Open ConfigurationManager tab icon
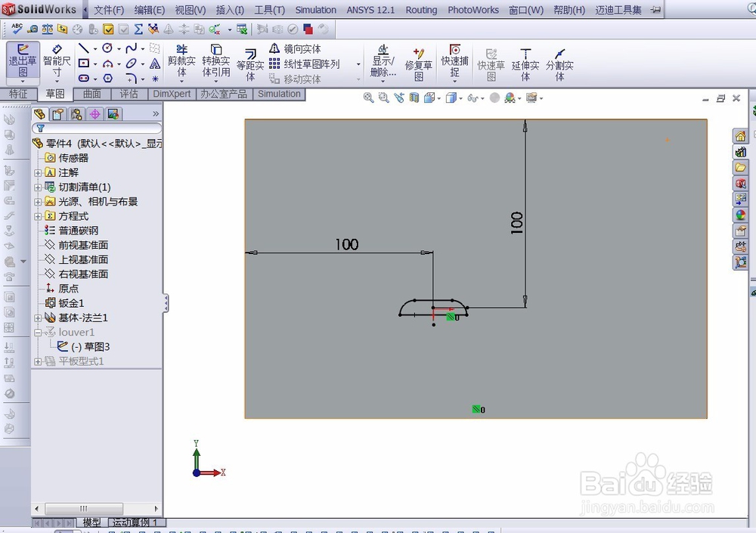The width and height of the screenshot is (756, 533). click(76, 114)
